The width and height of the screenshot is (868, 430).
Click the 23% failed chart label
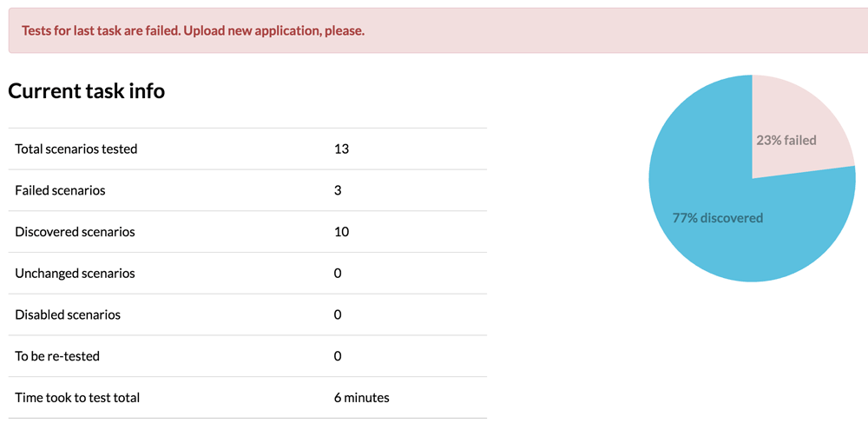click(x=786, y=140)
